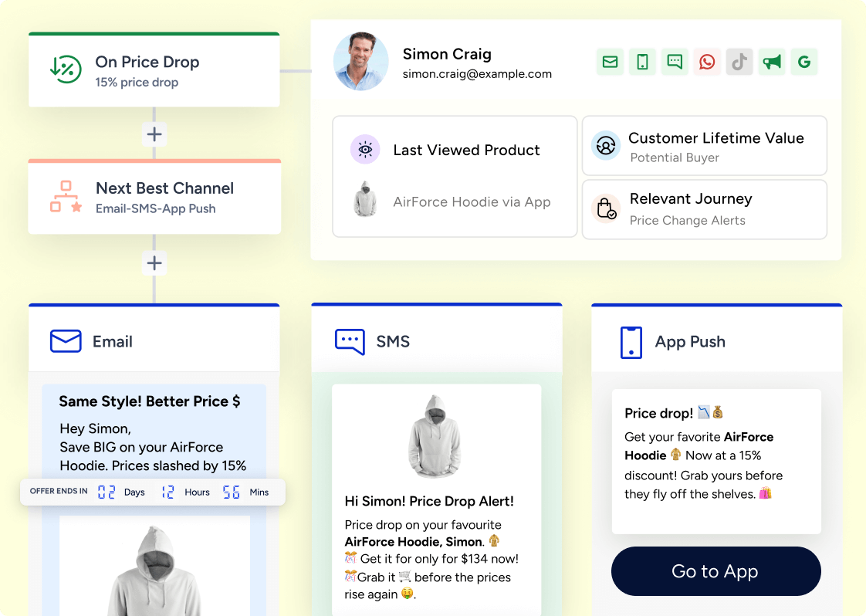Open the WhatsApp channel icon
Screen dimensions: 866x616
(x=707, y=63)
